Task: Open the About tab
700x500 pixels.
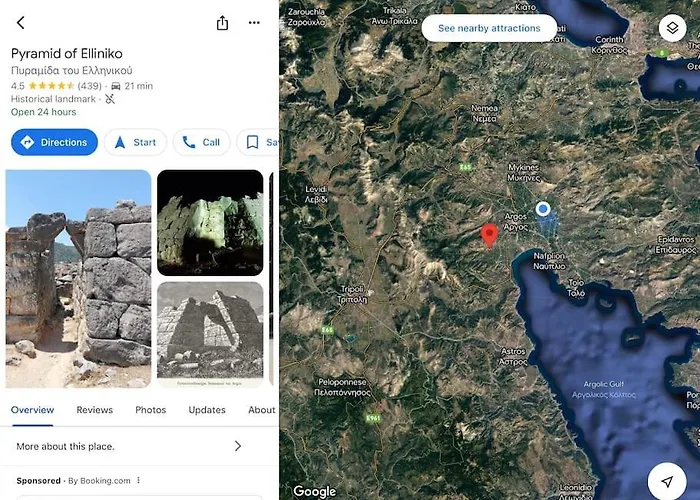Action: coord(262,410)
